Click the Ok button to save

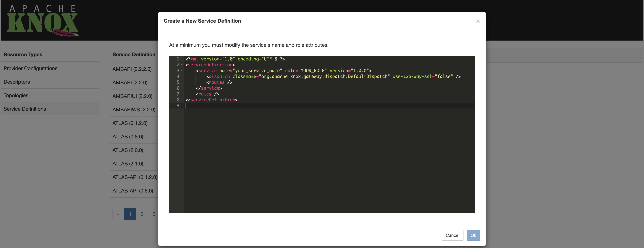click(473, 235)
